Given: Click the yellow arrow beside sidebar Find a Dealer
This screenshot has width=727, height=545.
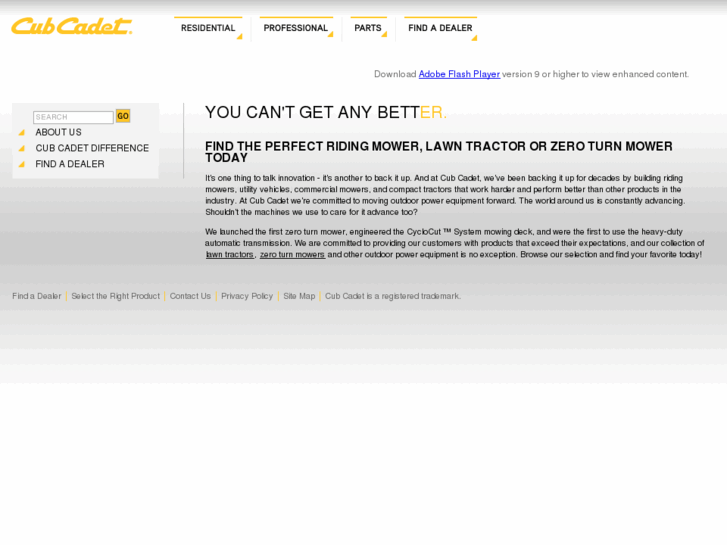Looking at the screenshot, I should (21, 164).
